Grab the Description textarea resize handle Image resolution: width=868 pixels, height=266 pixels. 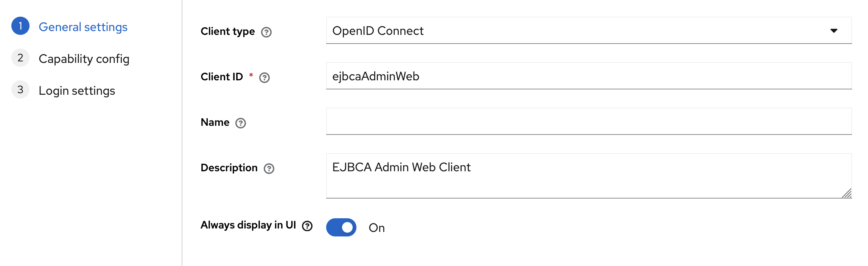[847, 194]
